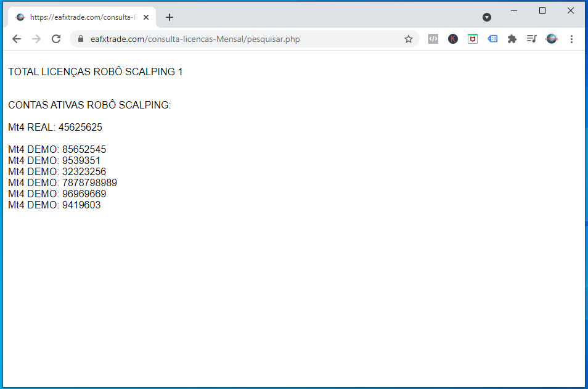
Task: Open the McAfee shield extension
Action: tap(473, 39)
